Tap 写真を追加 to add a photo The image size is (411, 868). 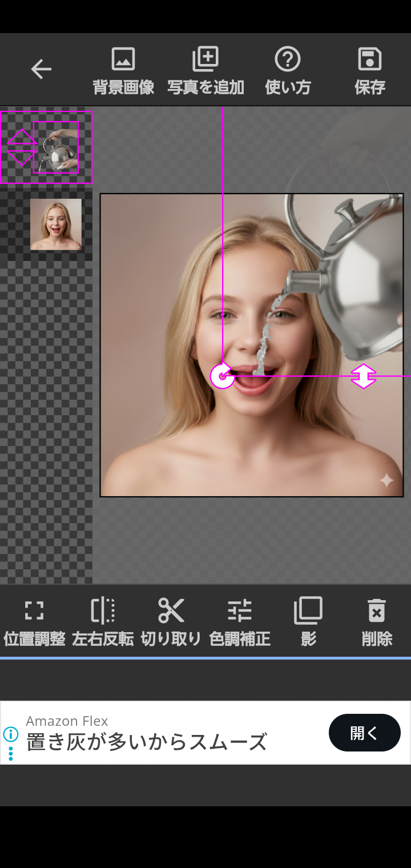tap(205, 71)
